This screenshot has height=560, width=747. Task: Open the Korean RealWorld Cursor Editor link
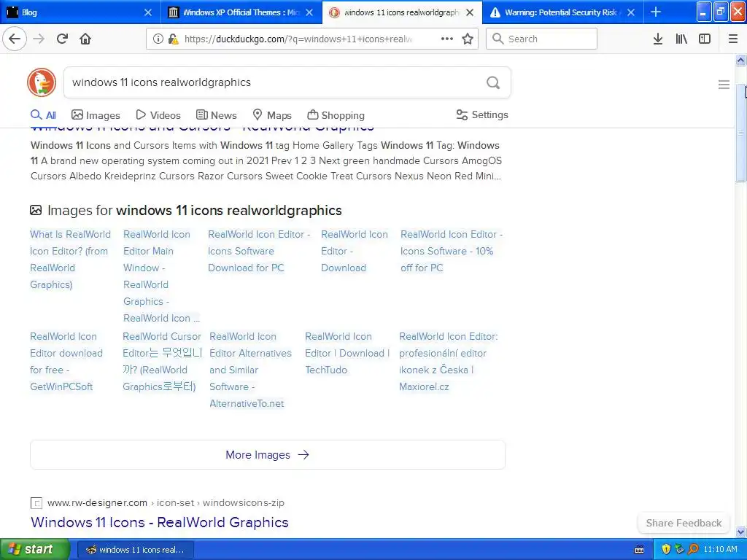(x=162, y=362)
